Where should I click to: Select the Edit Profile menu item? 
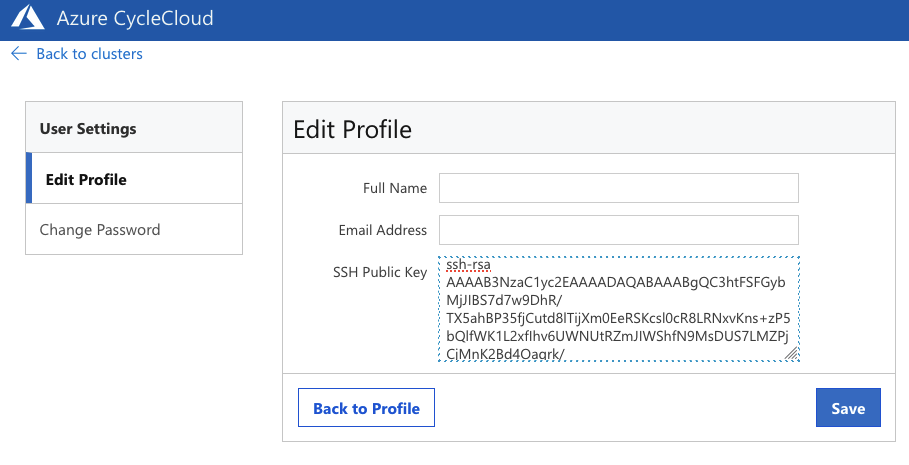point(134,179)
